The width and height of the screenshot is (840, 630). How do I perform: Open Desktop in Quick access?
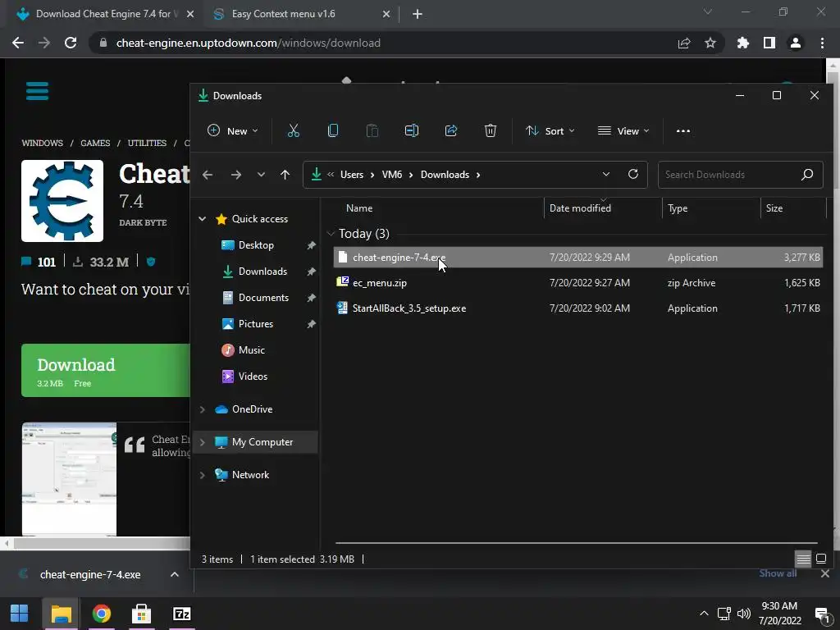[x=256, y=244]
